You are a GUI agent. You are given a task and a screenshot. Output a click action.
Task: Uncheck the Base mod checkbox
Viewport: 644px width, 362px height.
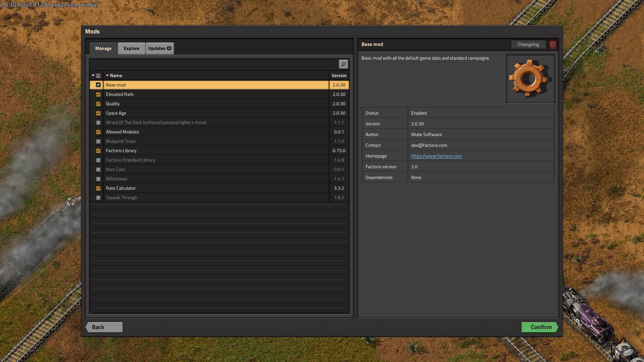[98, 85]
